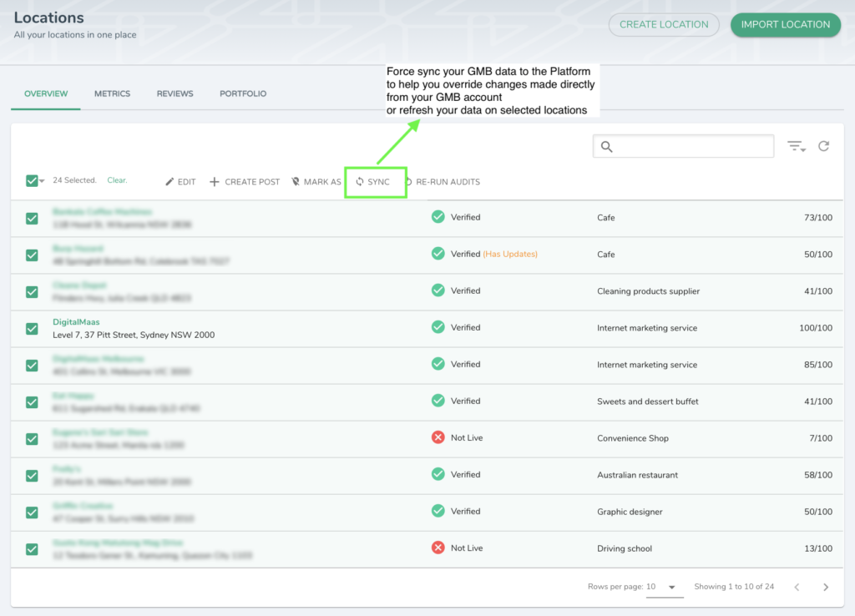The image size is (855, 616).
Task: Click verified icon in Australian restaurant row
Action: [x=438, y=474]
